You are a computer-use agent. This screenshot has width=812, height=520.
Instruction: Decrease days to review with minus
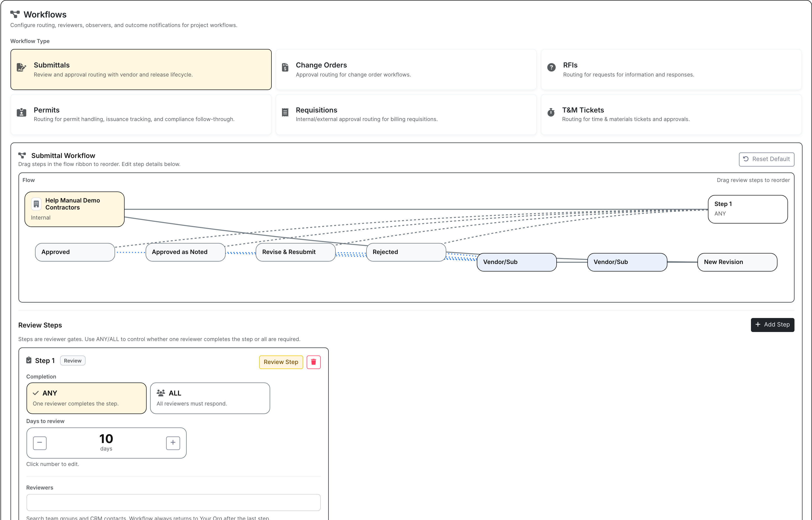(40, 443)
